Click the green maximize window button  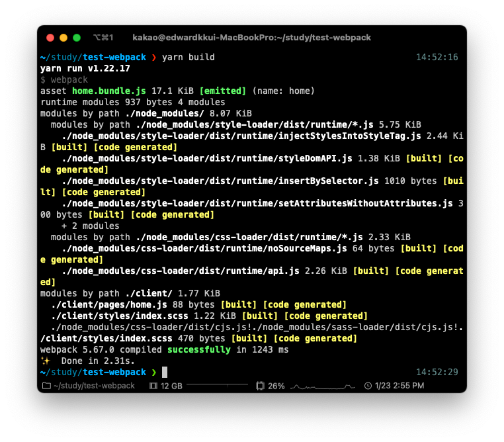click(77, 38)
